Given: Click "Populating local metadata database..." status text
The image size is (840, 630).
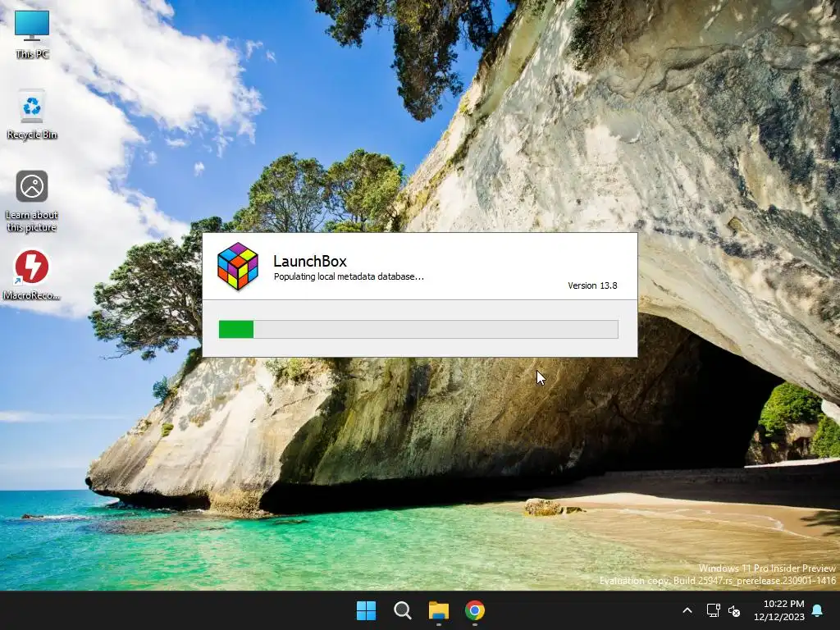Looking at the screenshot, I should coord(349,276).
